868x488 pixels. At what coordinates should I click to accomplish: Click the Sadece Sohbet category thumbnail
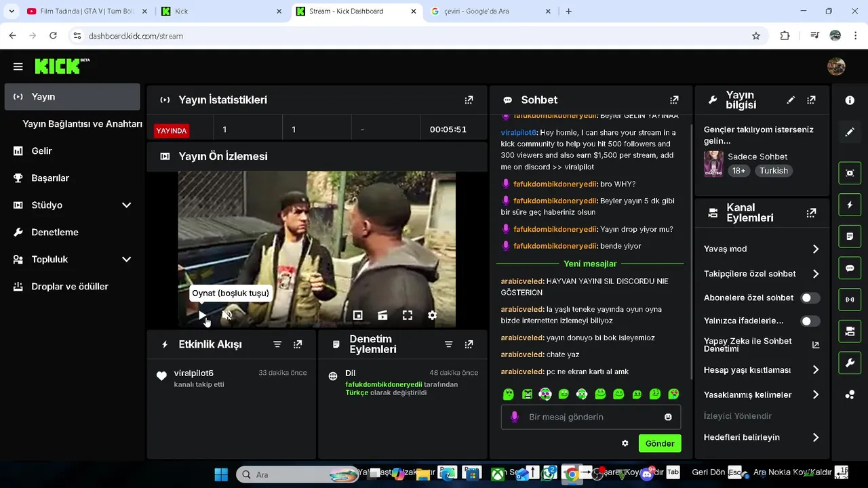click(x=713, y=163)
